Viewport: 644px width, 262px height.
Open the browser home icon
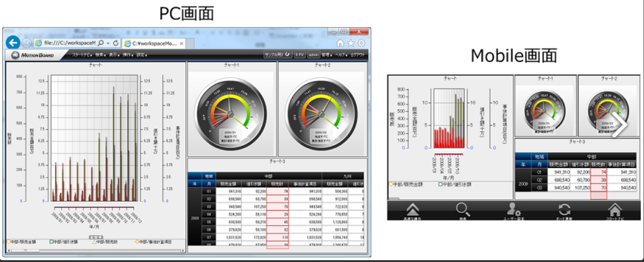pyautogui.click(x=340, y=43)
